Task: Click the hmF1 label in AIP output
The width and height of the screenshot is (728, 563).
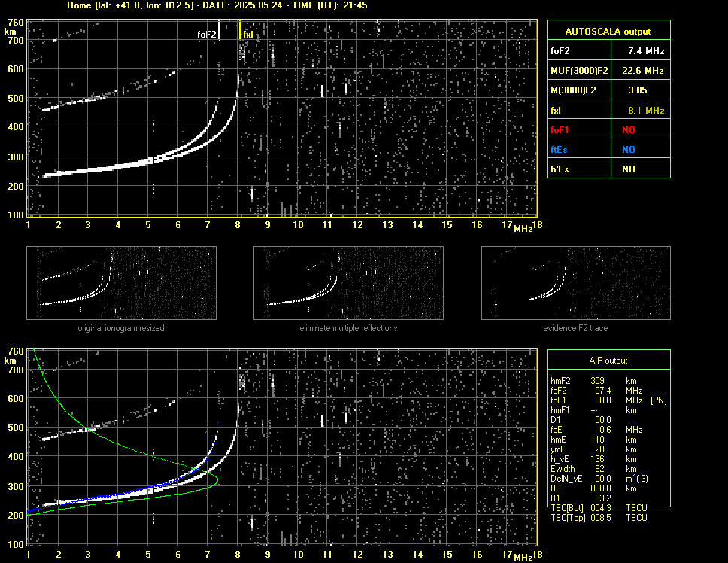Action: point(560,410)
